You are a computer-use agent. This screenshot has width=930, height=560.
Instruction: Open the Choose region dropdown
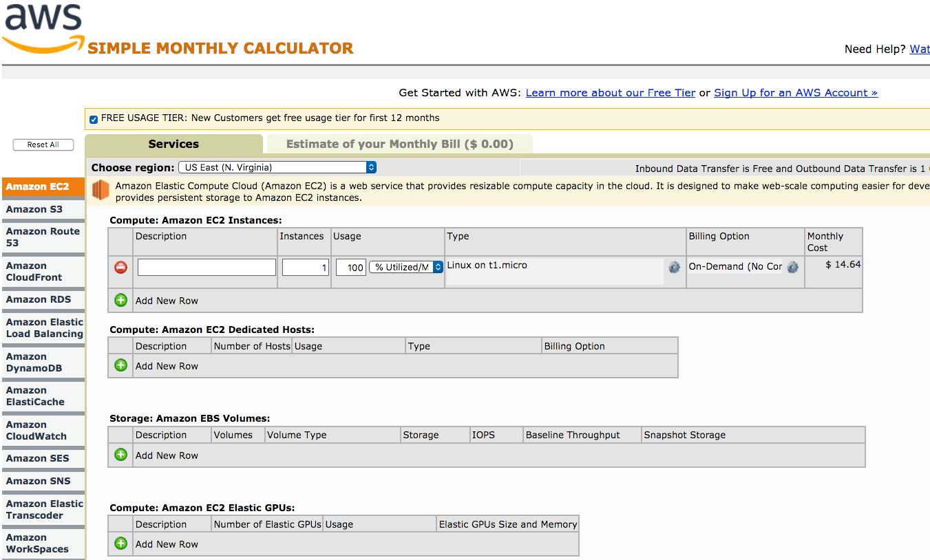[x=277, y=167]
